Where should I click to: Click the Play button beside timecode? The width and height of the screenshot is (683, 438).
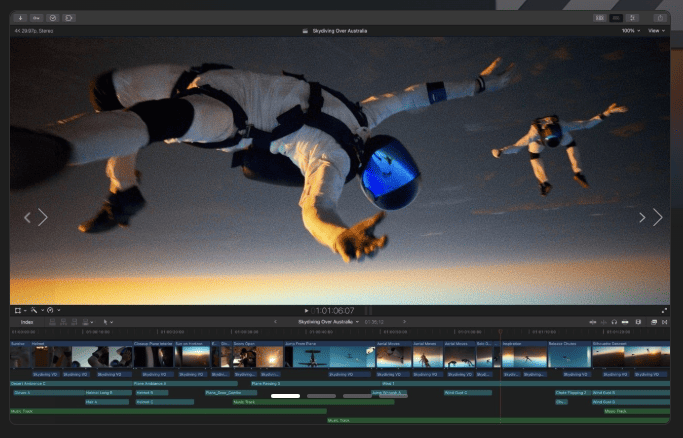click(306, 311)
